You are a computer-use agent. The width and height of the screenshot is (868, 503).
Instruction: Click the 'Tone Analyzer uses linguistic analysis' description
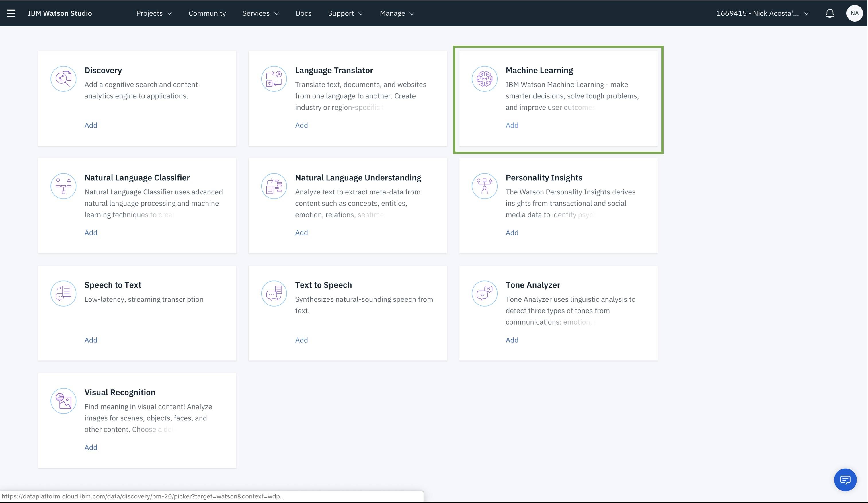[x=570, y=310]
